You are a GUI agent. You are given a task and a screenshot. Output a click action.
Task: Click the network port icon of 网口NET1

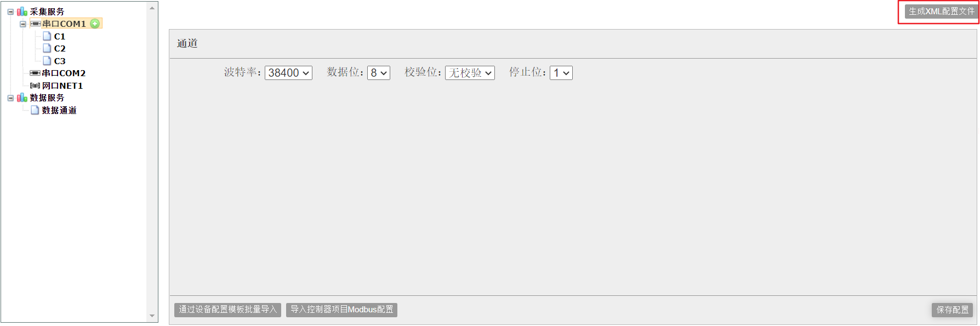35,85
